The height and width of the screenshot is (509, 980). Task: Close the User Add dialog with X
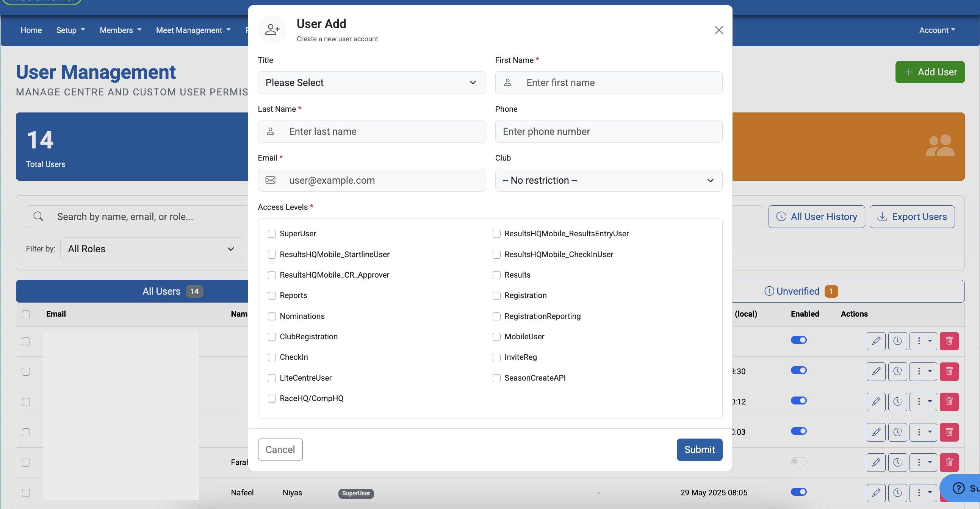click(x=718, y=30)
